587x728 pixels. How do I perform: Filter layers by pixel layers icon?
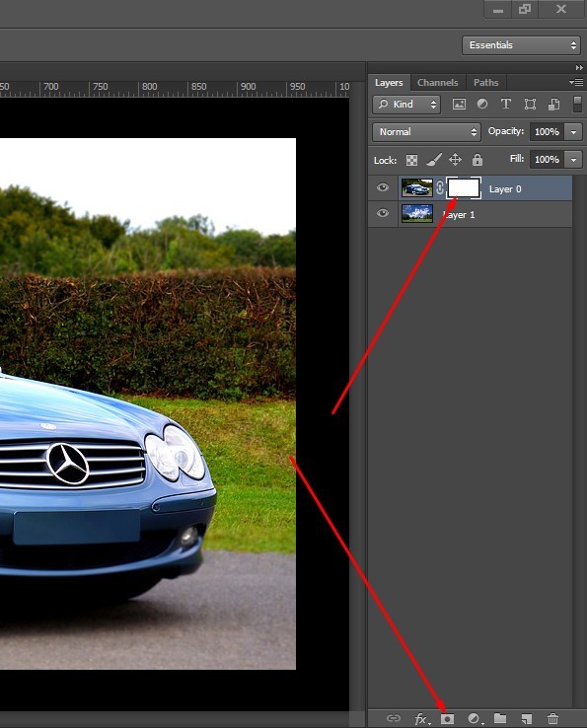point(459,105)
